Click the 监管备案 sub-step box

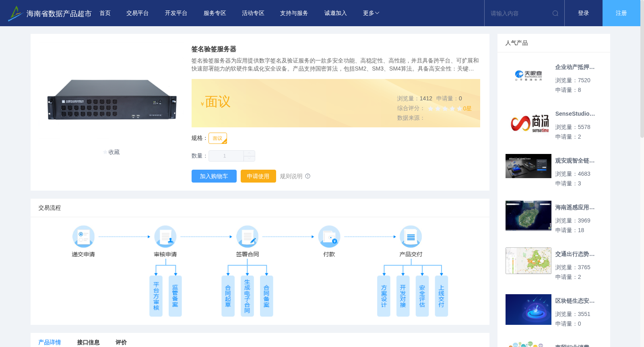[x=175, y=296]
